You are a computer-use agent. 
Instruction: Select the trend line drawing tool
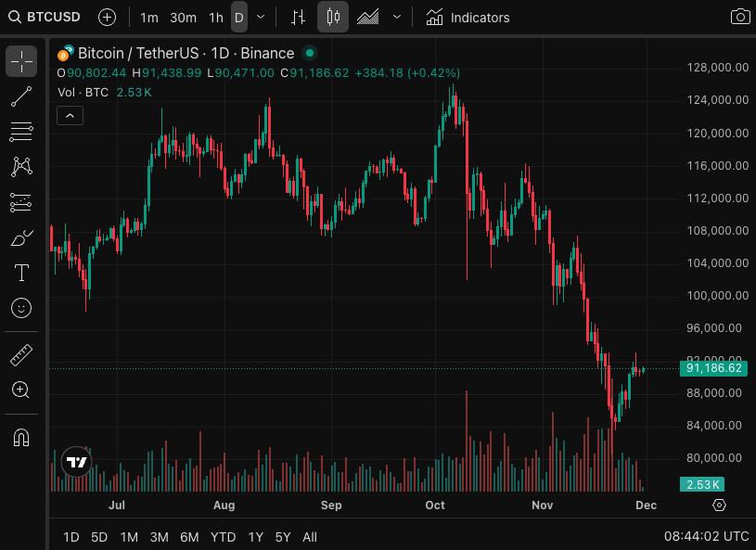21,96
